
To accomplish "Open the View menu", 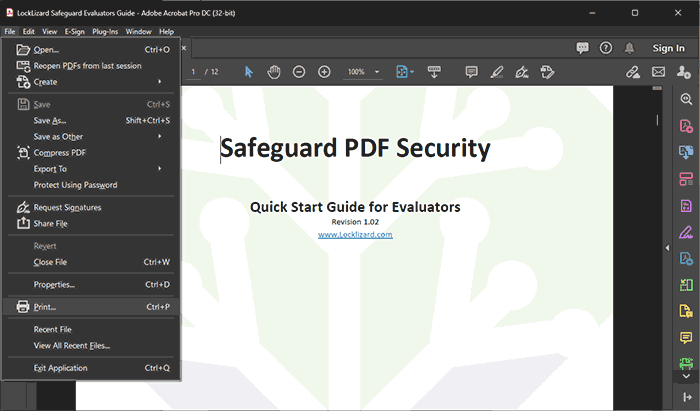I will tap(50, 32).
